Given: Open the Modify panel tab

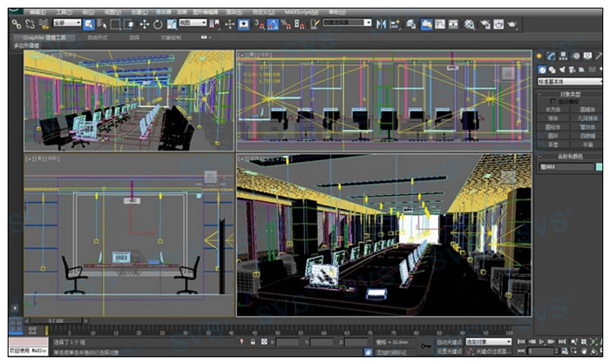Looking at the screenshot, I should tap(552, 56).
